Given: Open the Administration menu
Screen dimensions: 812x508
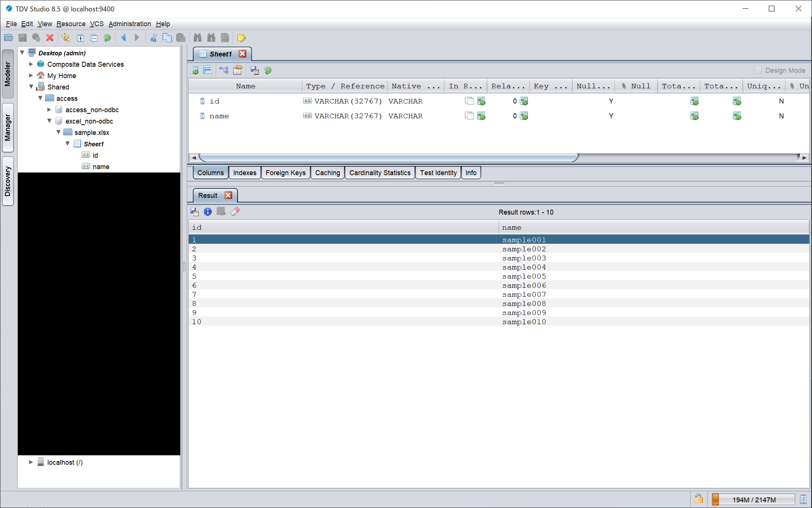Looking at the screenshot, I should (130, 24).
